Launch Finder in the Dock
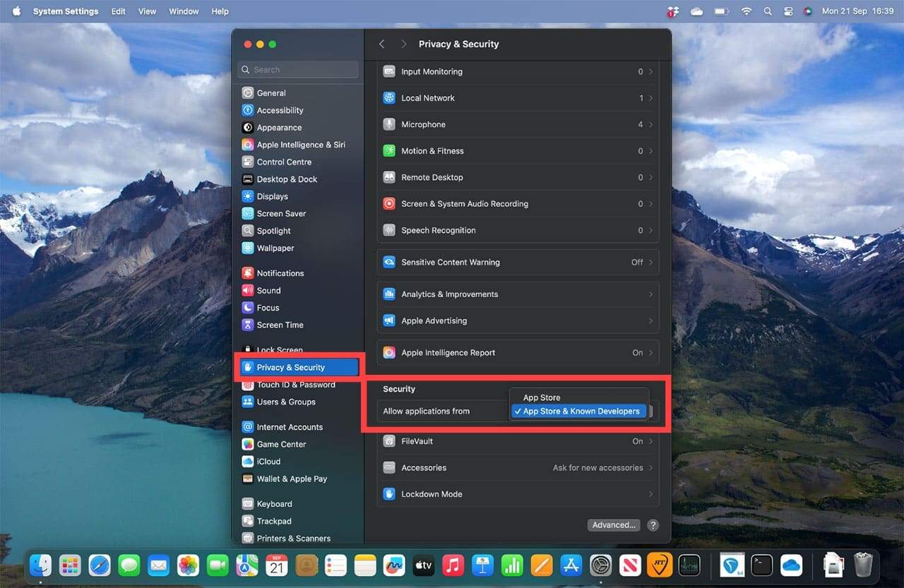904x588 pixels. tap(40, 565)
